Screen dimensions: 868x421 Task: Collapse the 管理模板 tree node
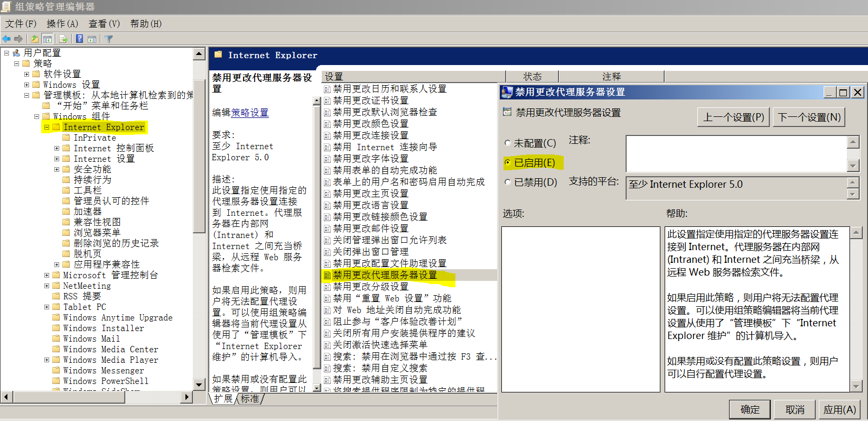[x=26, y=95]
